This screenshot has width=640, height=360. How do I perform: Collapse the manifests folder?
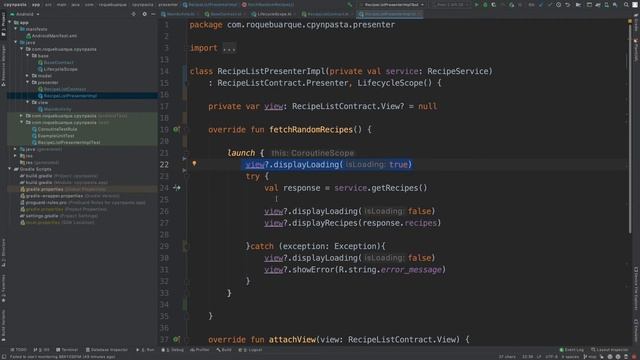pos(16,29)
